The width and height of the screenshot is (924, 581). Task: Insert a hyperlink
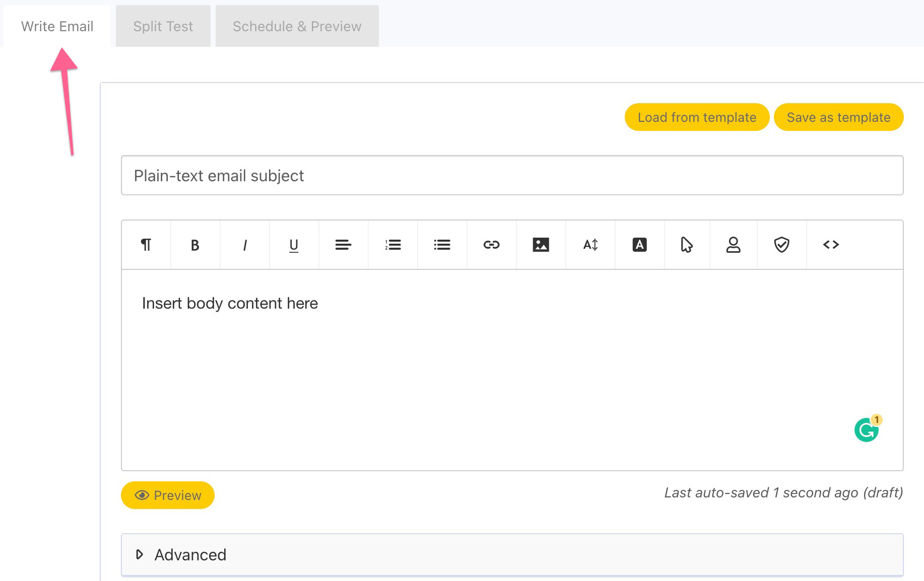491,245
